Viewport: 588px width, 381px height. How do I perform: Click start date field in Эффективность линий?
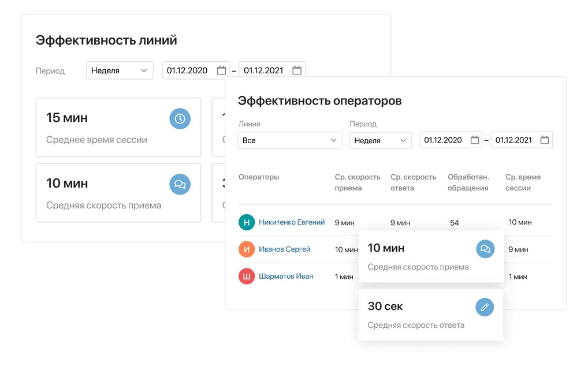[196, 70]
